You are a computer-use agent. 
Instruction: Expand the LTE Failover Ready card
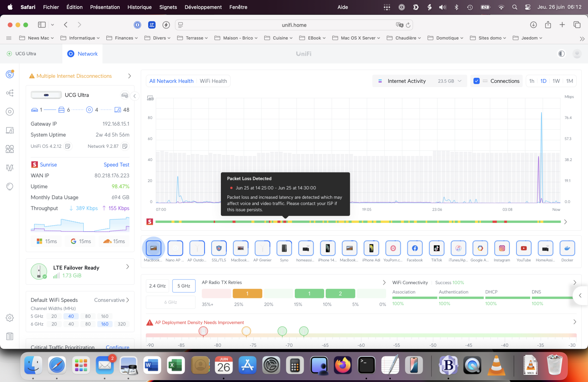pos(127,267)
